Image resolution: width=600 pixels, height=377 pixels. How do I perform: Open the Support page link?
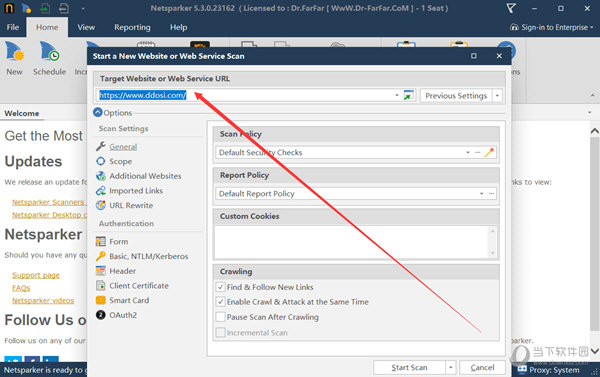[x=36, y=275]
